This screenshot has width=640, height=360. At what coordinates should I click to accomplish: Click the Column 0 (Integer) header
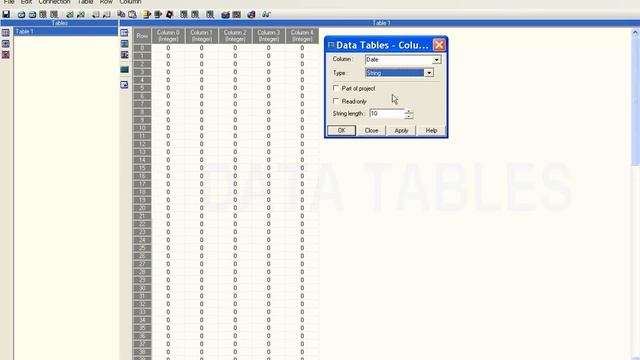[x=168, y=36]
